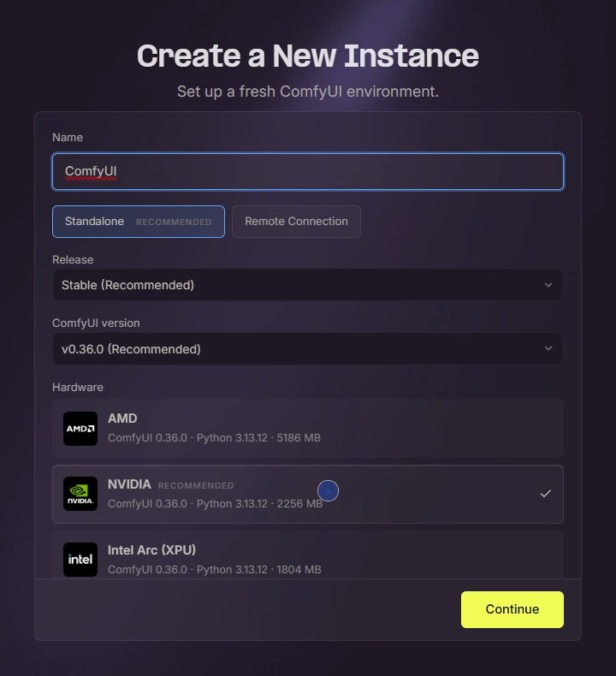Viewport: 616px width, 676px height.
Task: Select the Standalone installation option
Action: (139, 222)
